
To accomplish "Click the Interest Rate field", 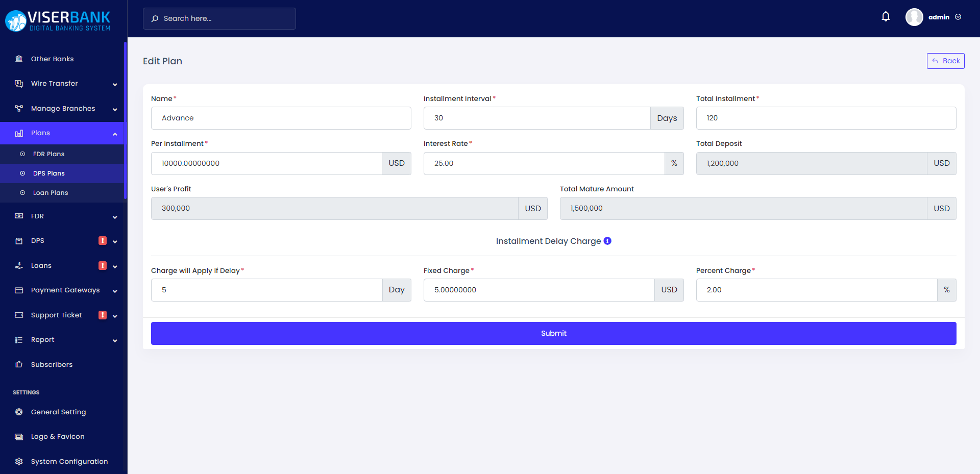I will 544,163.
